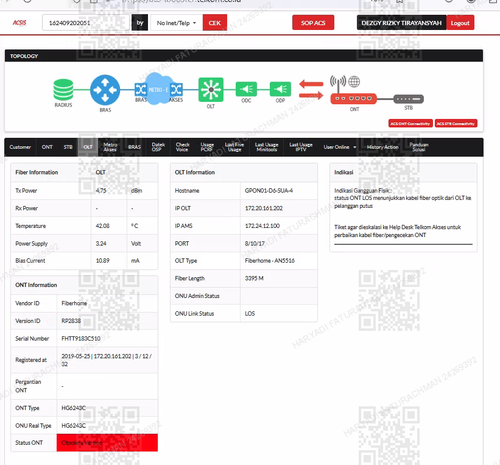Screen dimensions: 500x465
Task: Open the Datek OSP tab
Action: click(158, 147)
